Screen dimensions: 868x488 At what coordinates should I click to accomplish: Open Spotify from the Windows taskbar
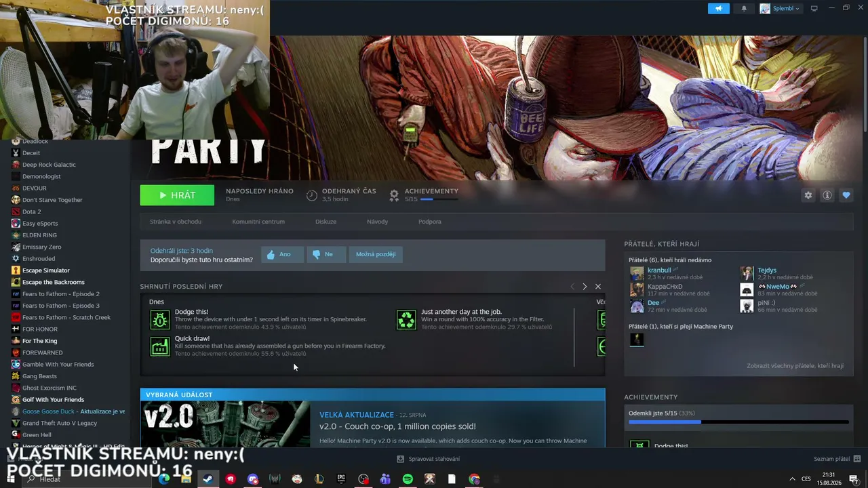408,479
